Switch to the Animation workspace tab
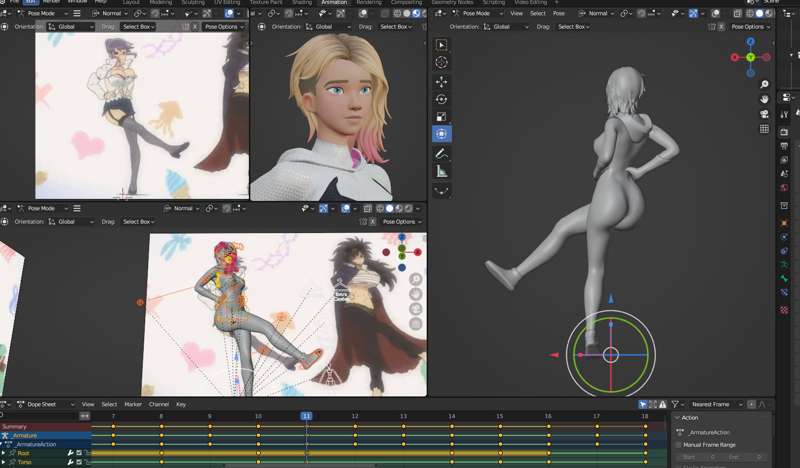This screenshot has width=800, height=468. pyautogui.click(x=334, y=3)
